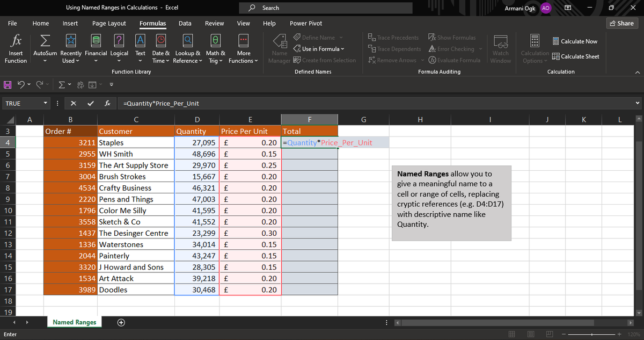Click the Waterstones customer cell
644x340 pixels.
coord(136,244)
